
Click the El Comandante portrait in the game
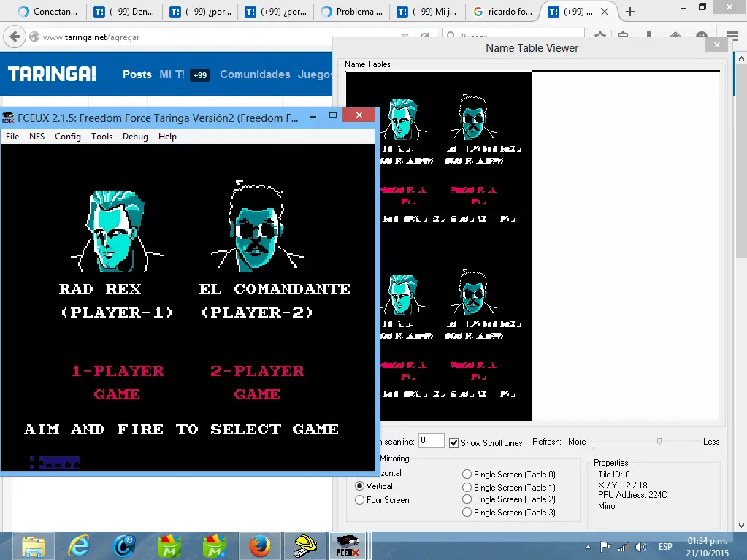(x=257, y=226)
